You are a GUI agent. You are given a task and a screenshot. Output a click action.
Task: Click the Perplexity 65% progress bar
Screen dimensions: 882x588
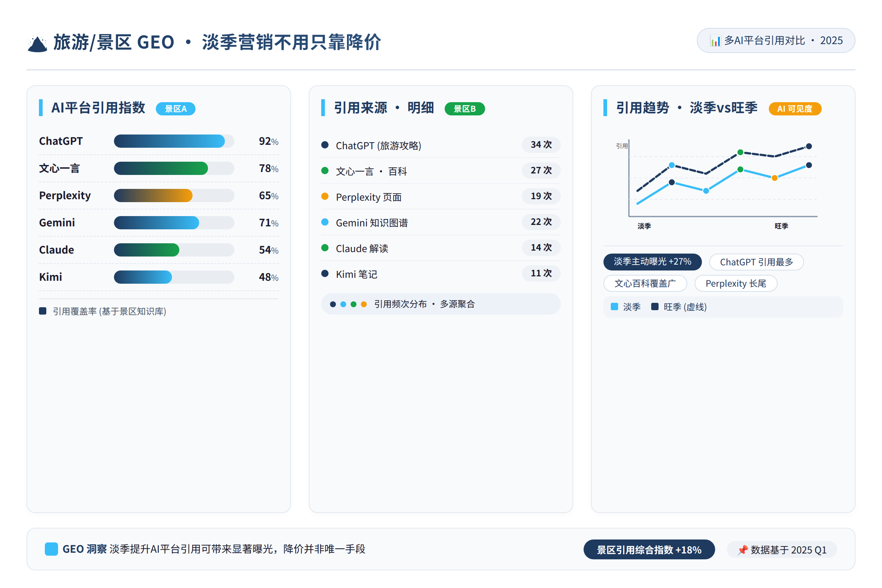click(x=174, y=196)
